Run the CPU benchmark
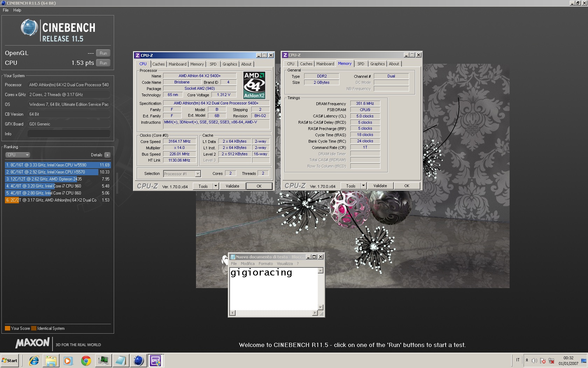588x368 pixels. click(103, 63)
